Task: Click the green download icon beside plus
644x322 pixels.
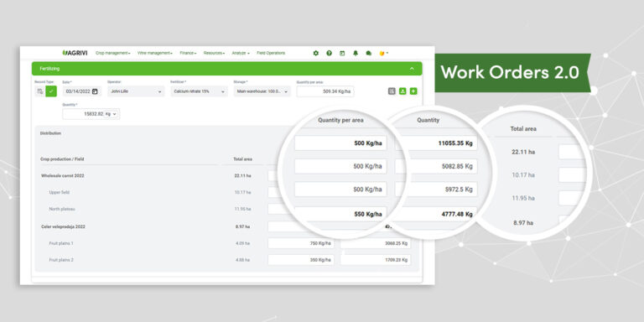Action: 402,91
